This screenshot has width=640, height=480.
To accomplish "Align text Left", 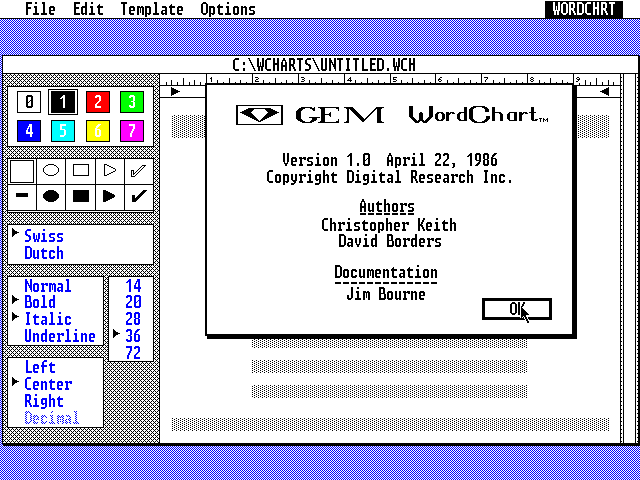I will pos(40,367).
